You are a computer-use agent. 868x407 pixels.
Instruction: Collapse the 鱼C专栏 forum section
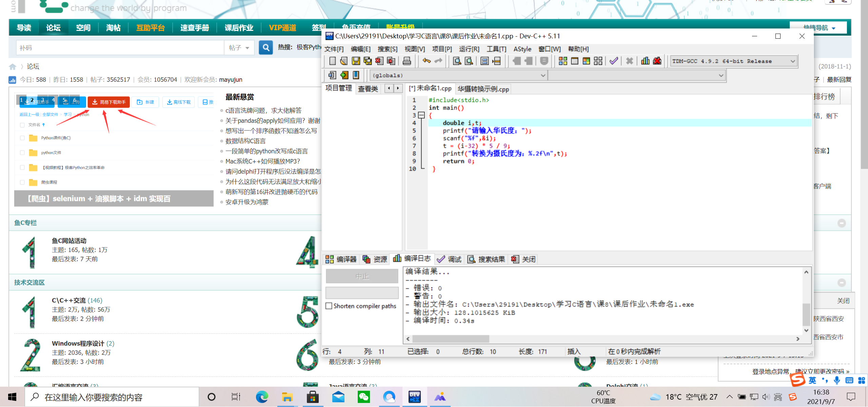click(842, 223)
